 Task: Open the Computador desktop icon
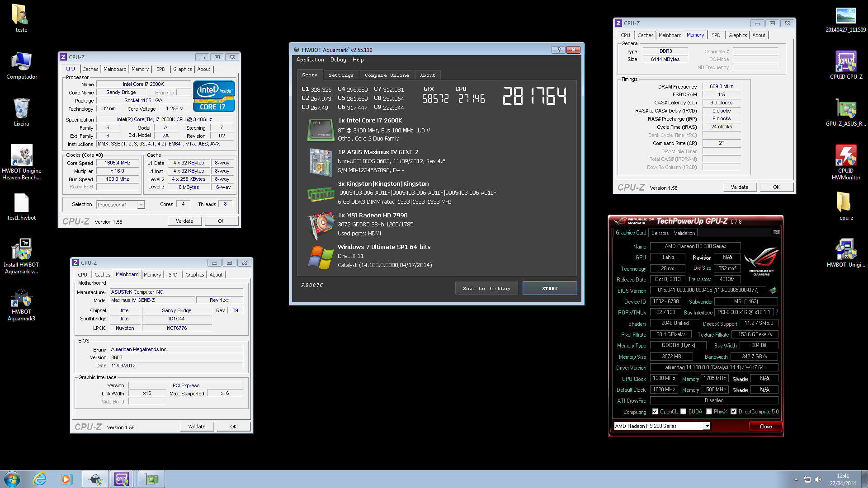click(x=21, y=66)
